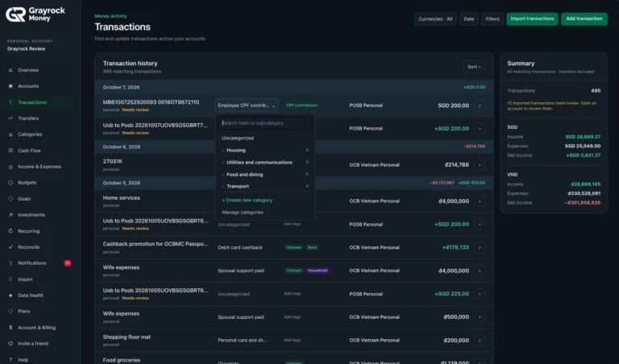Screen dimensions: 619x364
Task: Click the Recurring cycle icon
Action: pos(10,231)
